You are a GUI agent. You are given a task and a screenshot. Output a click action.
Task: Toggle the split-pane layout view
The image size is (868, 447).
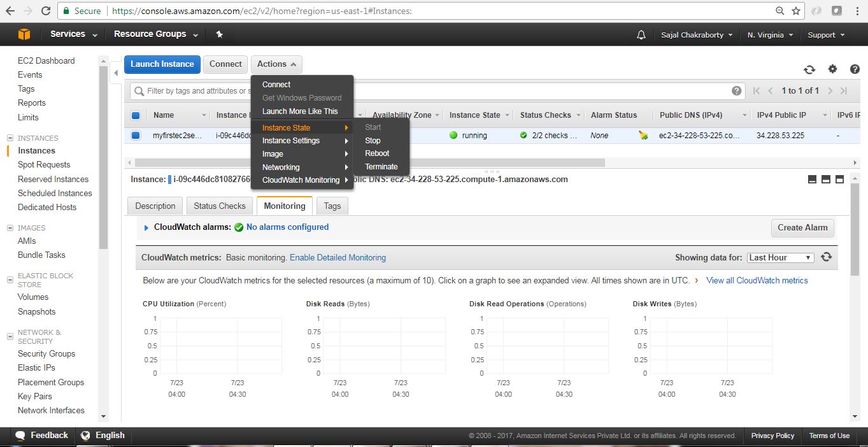pyautogui.click(x=825, y=179)
